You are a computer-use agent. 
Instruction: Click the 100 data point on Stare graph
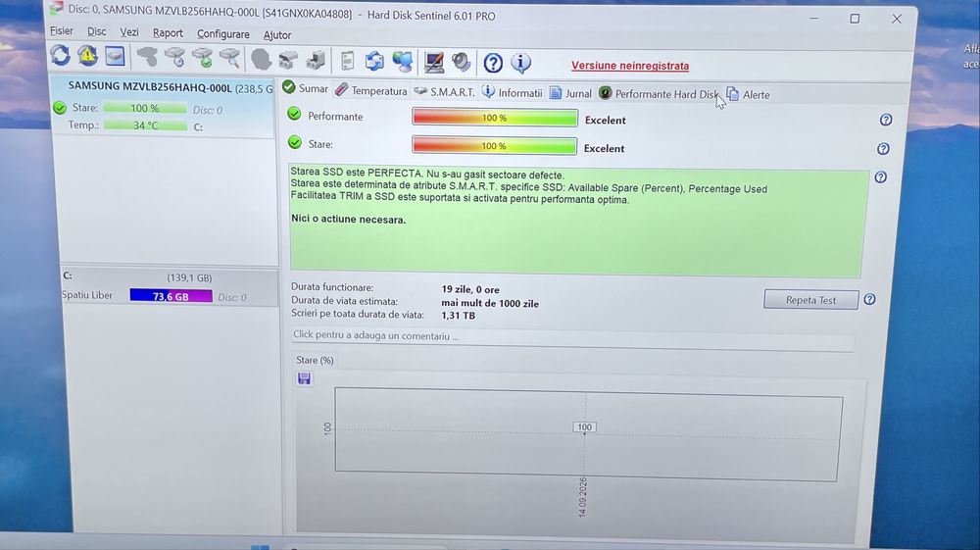(x=584, y=427)
